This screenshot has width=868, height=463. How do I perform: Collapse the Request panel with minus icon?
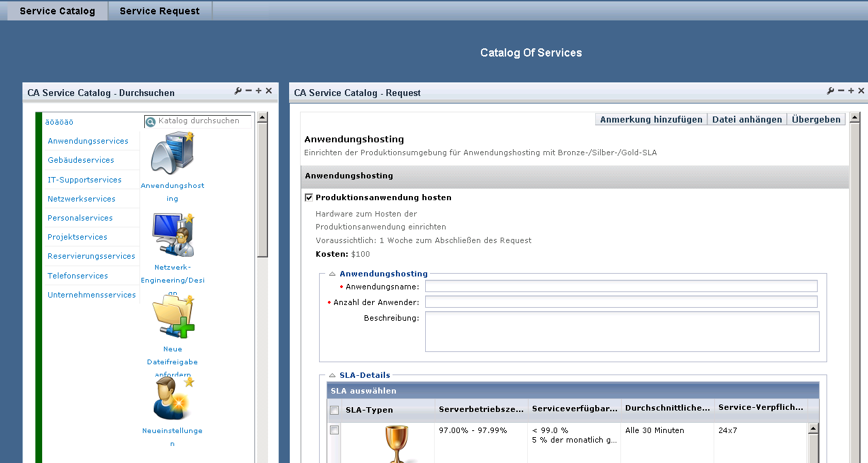click(x=841, y=91)
